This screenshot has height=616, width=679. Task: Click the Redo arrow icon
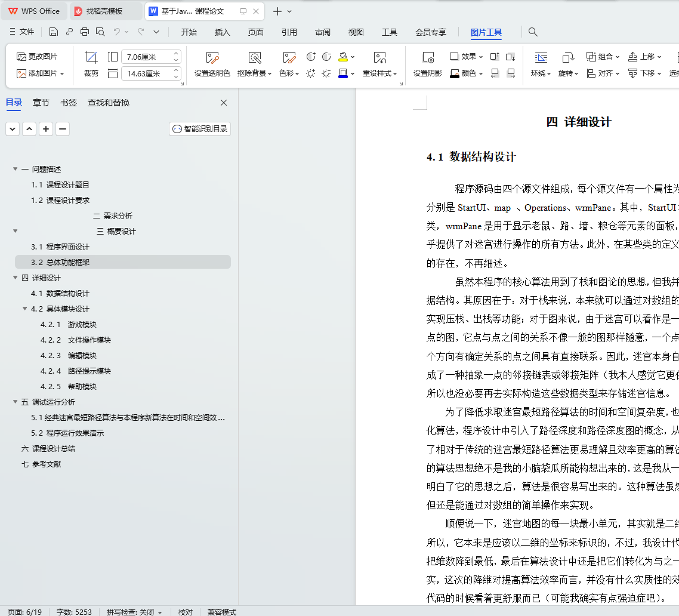pos(141,32)
